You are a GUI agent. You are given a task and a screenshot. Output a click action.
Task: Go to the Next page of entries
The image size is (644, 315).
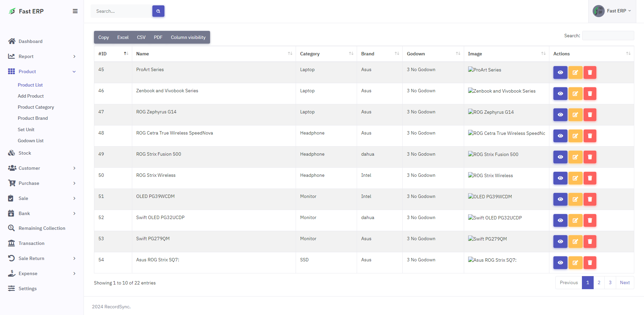click(625, 282)
